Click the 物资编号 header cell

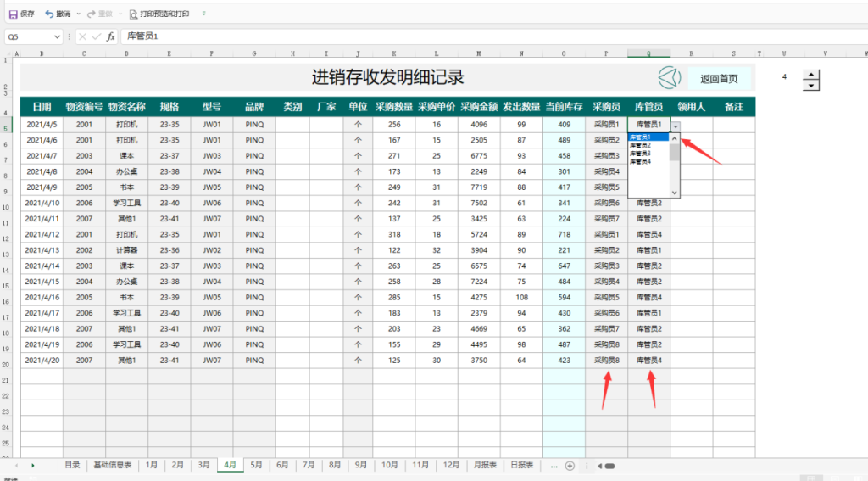[84, 107]
